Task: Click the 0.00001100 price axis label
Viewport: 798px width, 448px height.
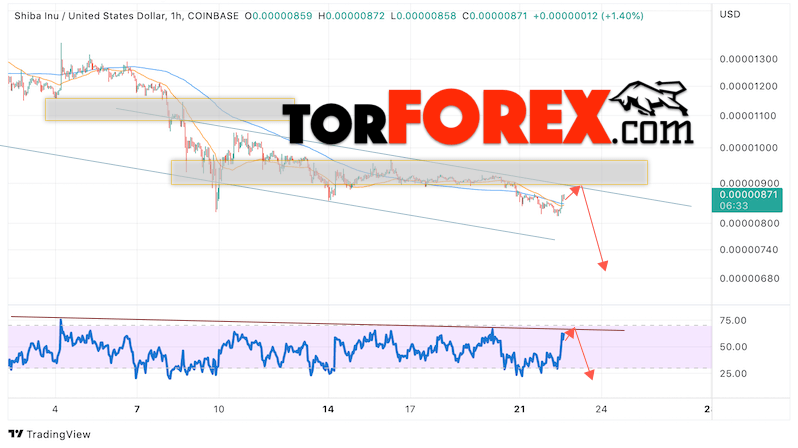Action: 749,116
